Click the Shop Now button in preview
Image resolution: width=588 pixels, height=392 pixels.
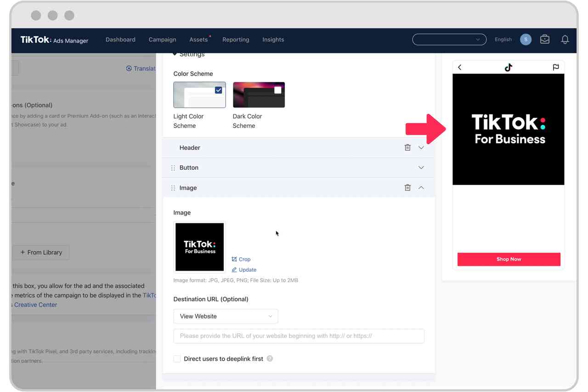[x=509, y=259]
